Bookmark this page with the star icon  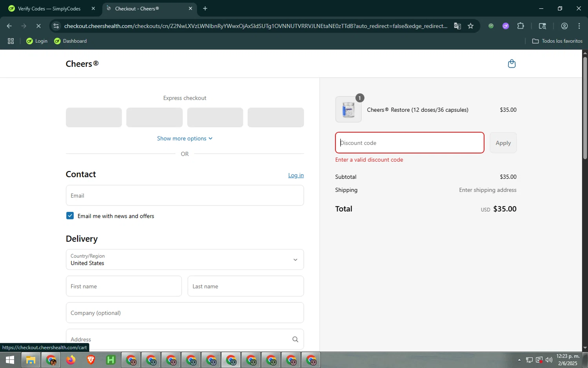click(x=471, y=26)
